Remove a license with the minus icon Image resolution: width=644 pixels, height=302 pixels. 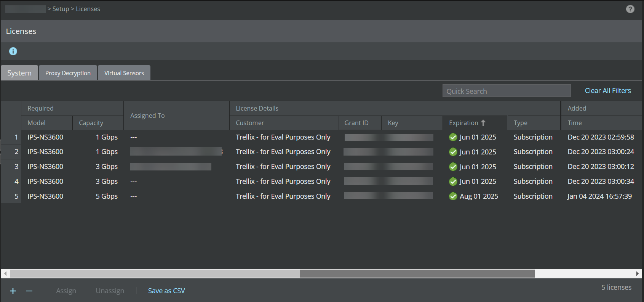point(29,291)
